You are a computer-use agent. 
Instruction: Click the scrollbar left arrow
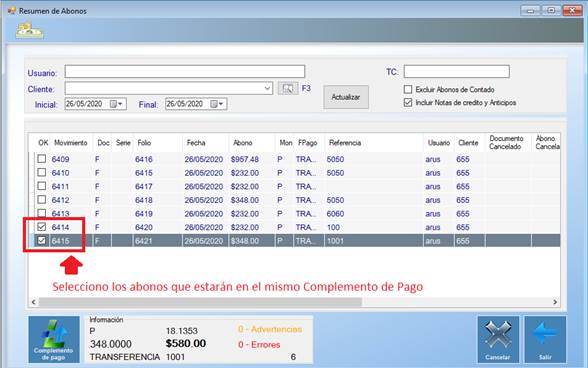[x=34, y=302]
